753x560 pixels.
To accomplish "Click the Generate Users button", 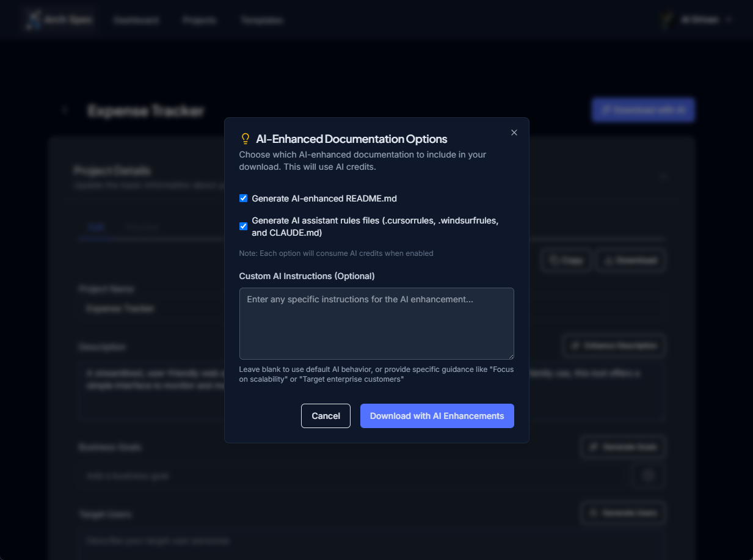I will click(623, 513).
